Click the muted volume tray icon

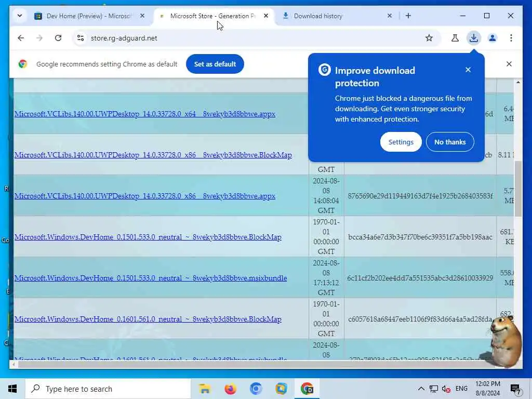[x=446, y=389]
